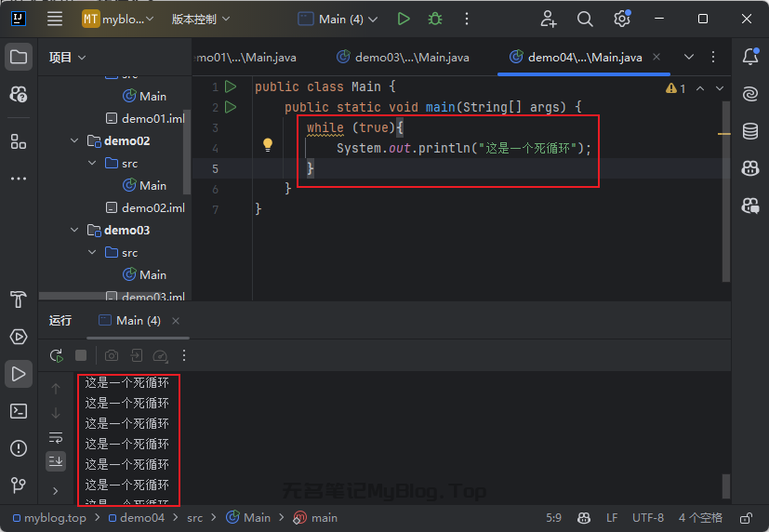This screenshot has width=769, height=532.
Task: Go to next highlighted problem arrow
Action: tap(720, 88)
